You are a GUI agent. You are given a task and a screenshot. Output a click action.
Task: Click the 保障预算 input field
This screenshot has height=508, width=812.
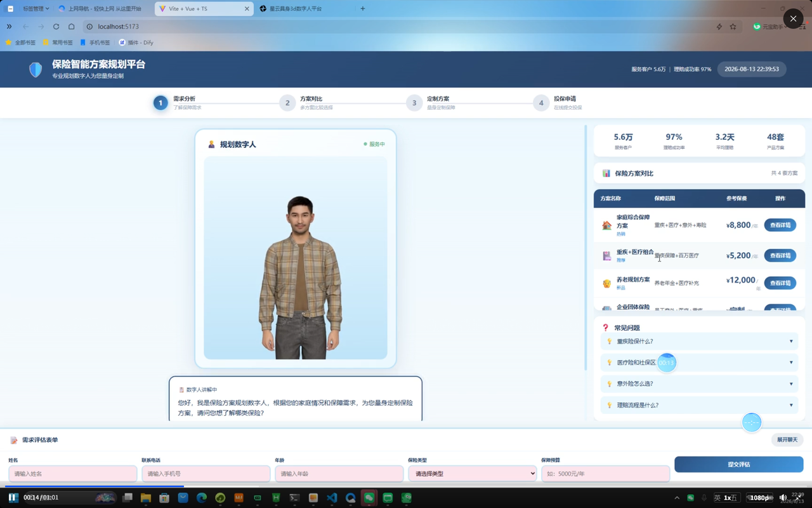[x=606, y=474]
